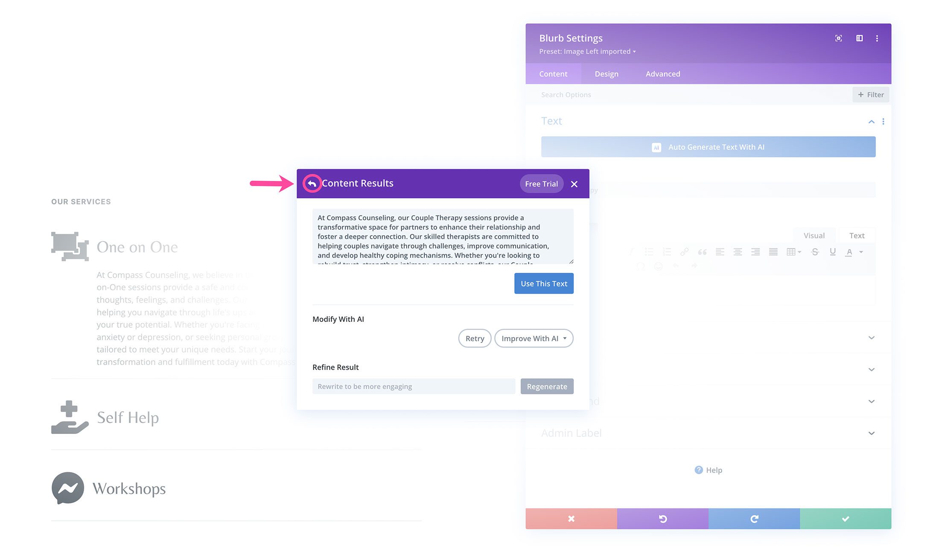The width and height of the screenshot is (939, 560).
Task: Click the AI Auto Generate Text button
Action: tap(708, 147)
